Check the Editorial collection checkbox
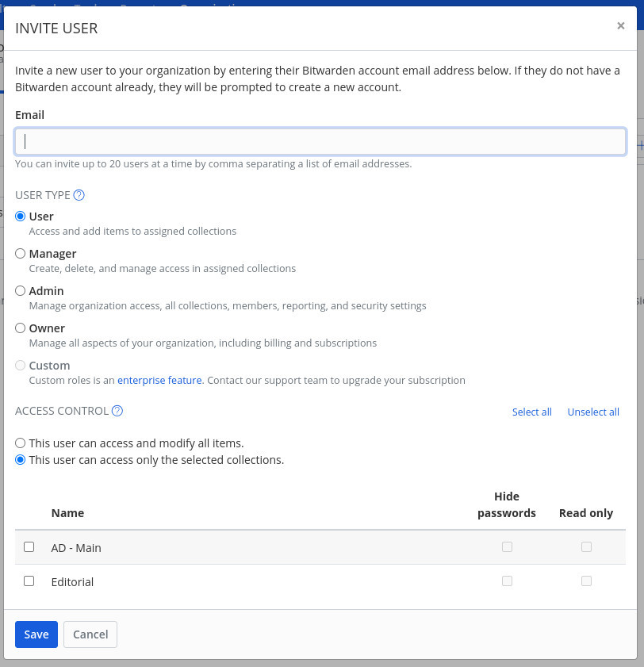The width and height of the screenshot is (644, 667). 29,581
